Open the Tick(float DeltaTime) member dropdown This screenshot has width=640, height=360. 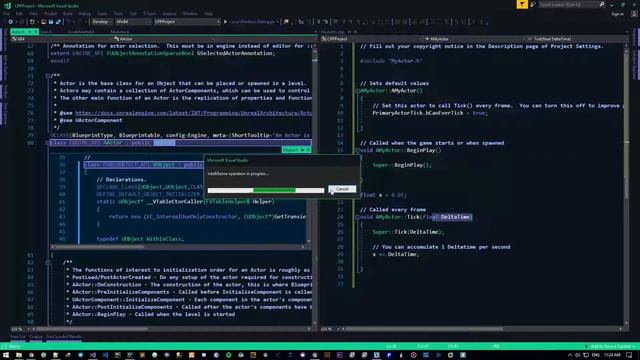click(x=578, y=39)
